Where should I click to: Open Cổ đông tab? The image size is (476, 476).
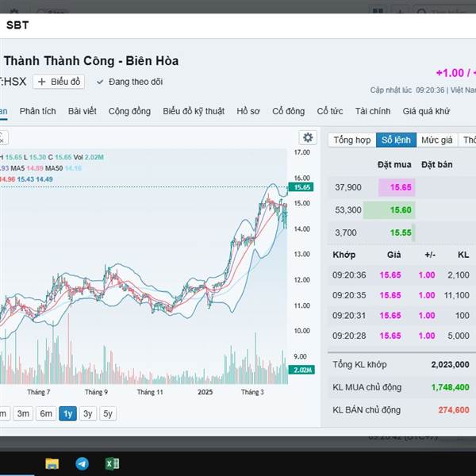pos(289,111)
